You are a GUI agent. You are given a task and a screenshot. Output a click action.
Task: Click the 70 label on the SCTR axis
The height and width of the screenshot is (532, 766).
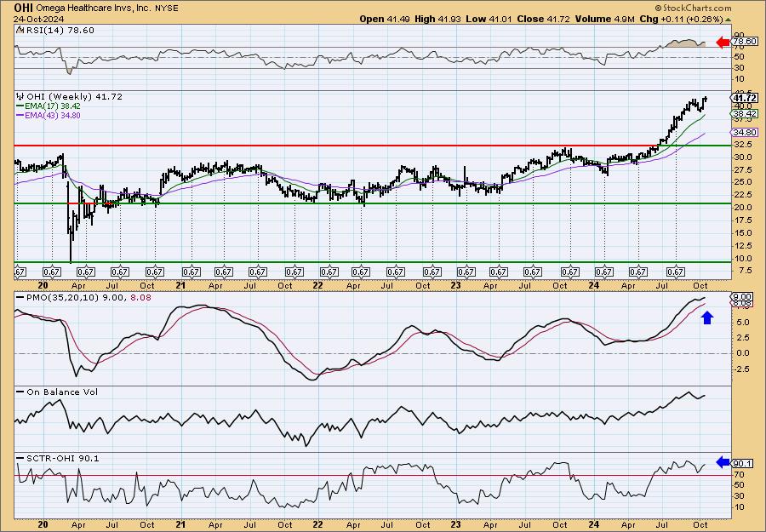(739, 475)
